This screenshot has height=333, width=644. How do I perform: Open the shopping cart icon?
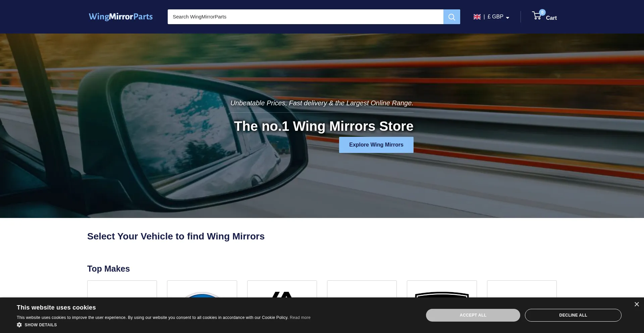(536, 16)
